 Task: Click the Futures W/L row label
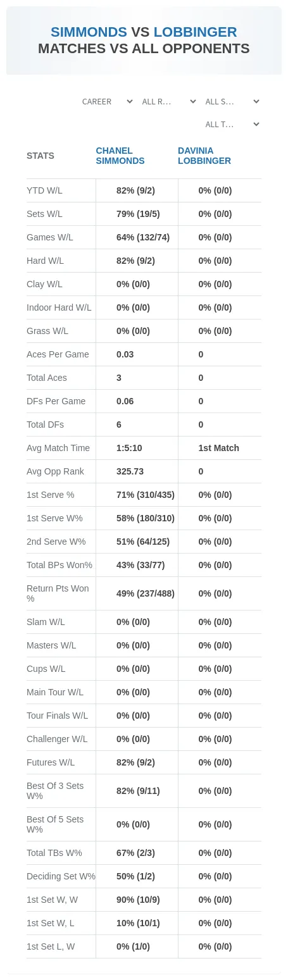tap(51, 762)
